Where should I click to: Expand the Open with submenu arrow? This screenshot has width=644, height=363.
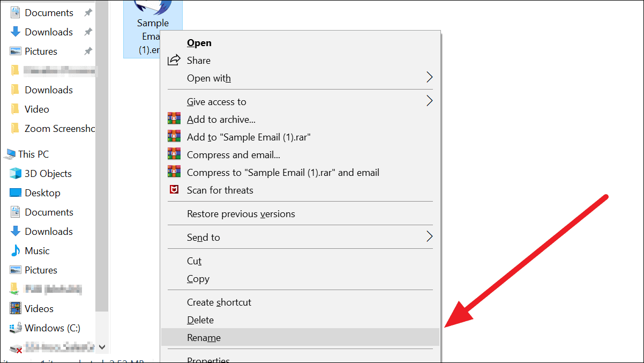click(429, 78)
